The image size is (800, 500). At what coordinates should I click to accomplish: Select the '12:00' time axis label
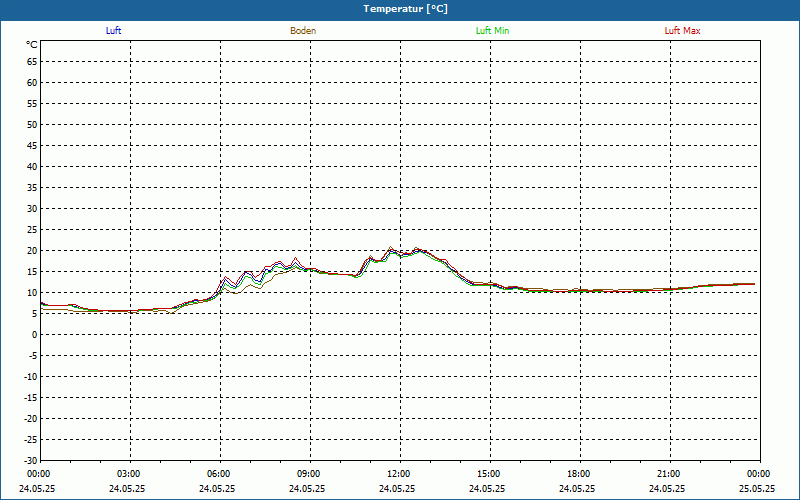pyautogui.click(x=398, y=474)
